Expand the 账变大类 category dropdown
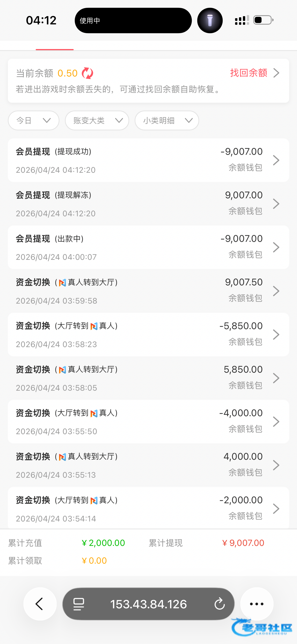This screenshot has height=644, width=297. (x=97, y=120)
